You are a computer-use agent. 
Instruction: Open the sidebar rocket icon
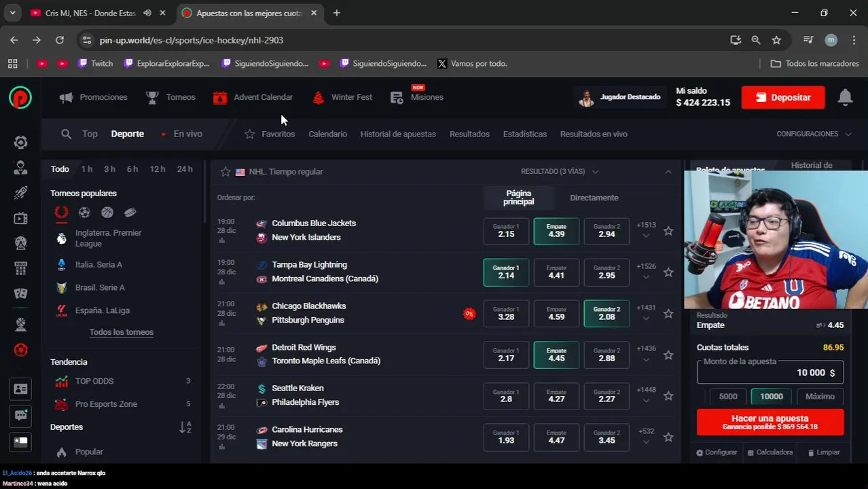20,193
